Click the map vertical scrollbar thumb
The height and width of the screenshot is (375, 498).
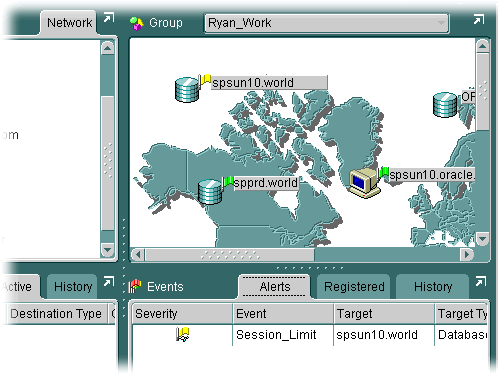[482, 91]
